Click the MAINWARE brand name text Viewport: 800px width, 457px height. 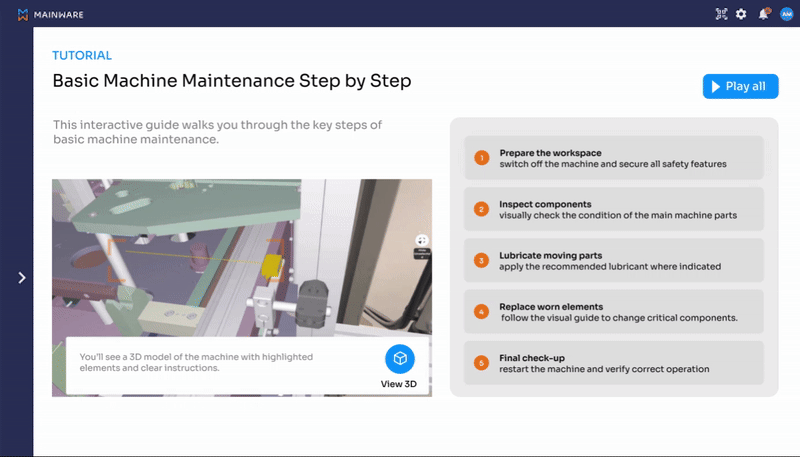[59, 15]
